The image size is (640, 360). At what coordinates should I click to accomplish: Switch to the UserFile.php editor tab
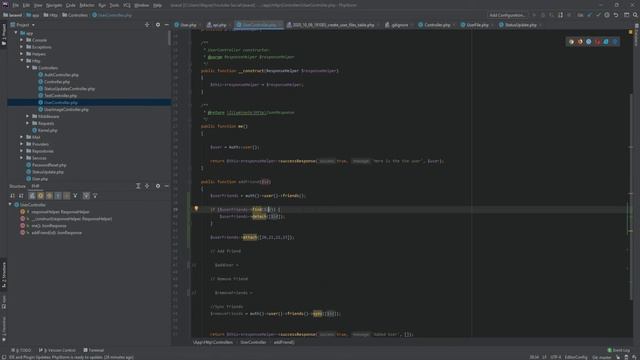click(477, 25)
